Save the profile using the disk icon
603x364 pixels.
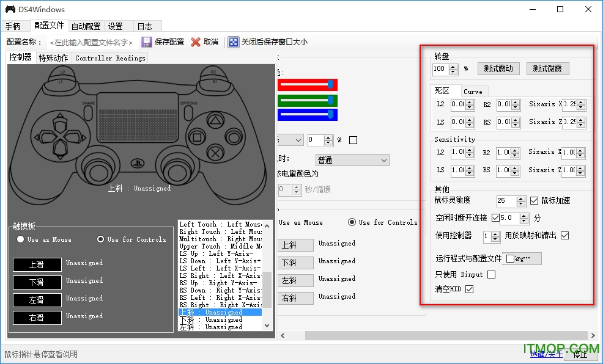147,42
